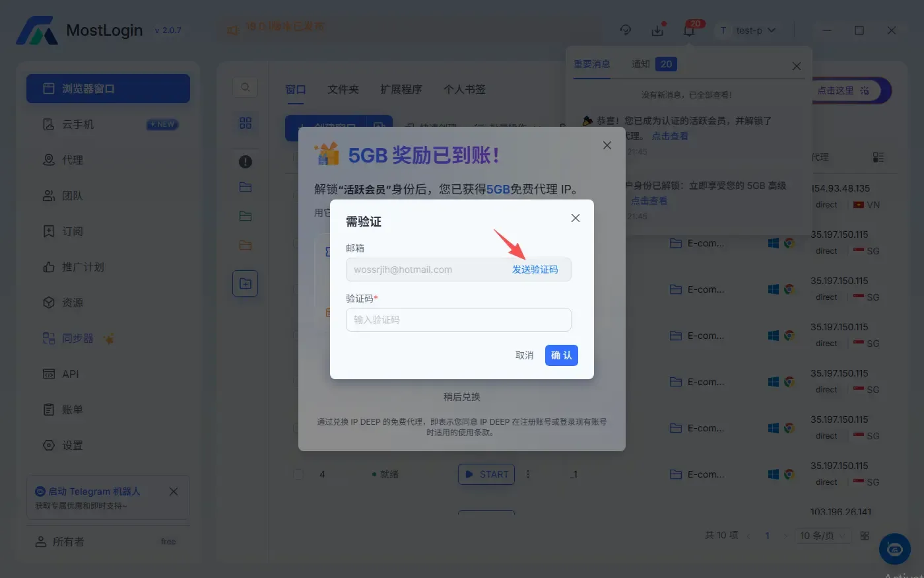Click the 资源 cube icon
Image resolution: width=924 pixels, height=578 pixels.
(49, 303)
